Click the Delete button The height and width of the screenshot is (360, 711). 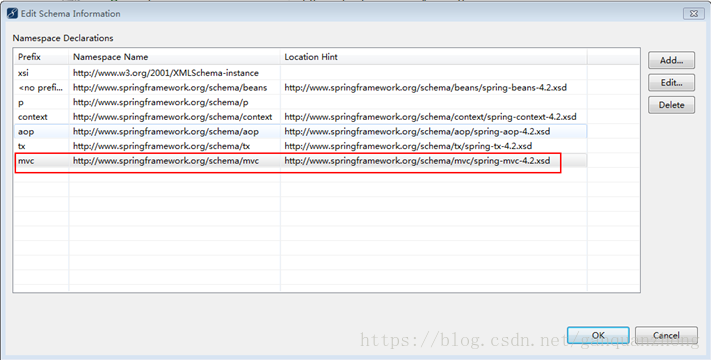tap(671, 105)
